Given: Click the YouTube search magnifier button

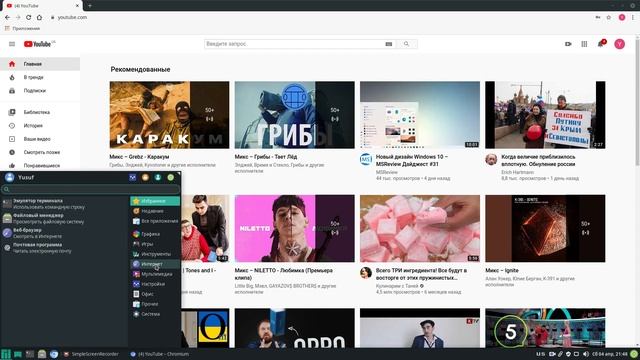Looking at the screenshot, I should click(406, 44).
